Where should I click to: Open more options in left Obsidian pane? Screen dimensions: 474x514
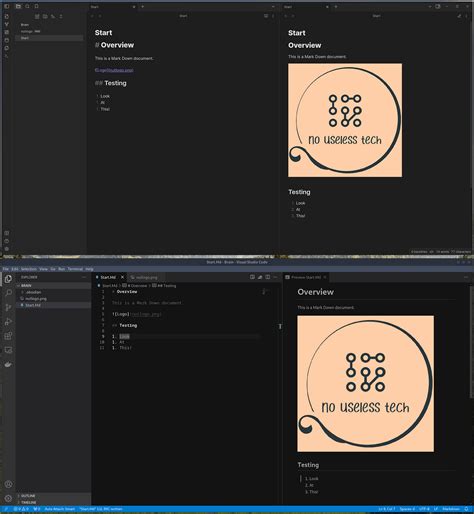point(273,16)
